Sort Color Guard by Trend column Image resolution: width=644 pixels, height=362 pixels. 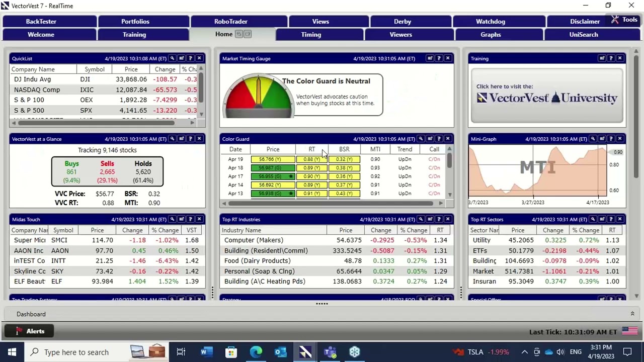tap(405, 149)
